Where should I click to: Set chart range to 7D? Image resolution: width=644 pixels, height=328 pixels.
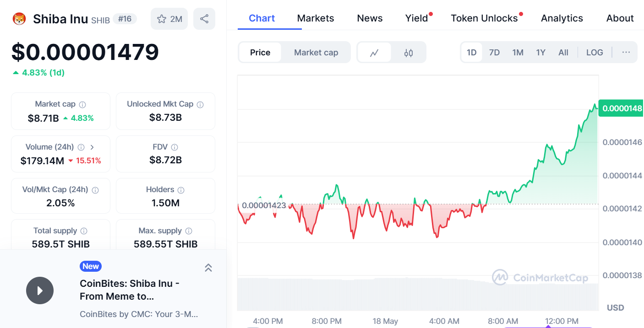[494, 53]
